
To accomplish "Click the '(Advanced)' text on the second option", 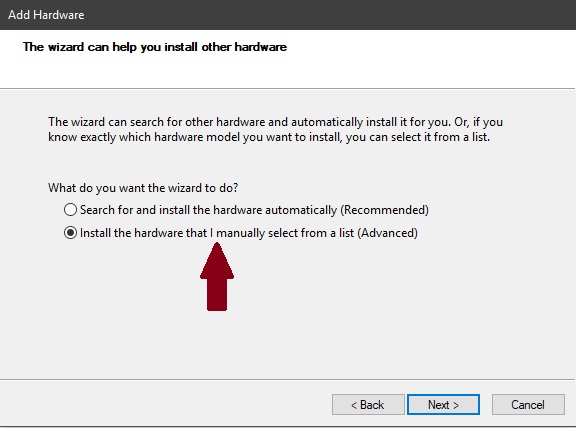I will pyautogui.click(x=388, y=233).
